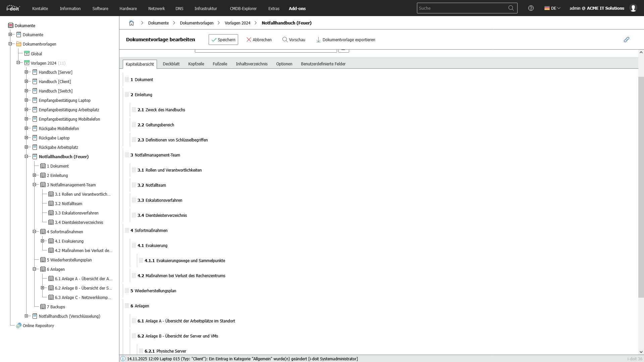Screen dimensions: 644x362
Task: Open the help question mark icon
Action: (531, 8)
